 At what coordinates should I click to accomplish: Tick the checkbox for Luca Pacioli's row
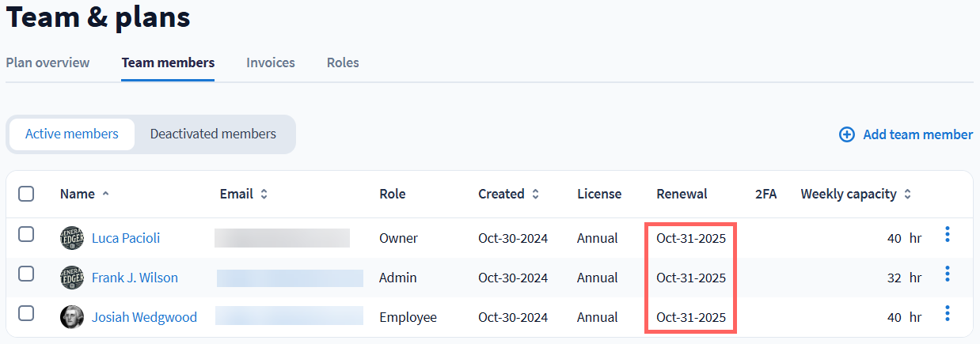(x=26, y=234)
